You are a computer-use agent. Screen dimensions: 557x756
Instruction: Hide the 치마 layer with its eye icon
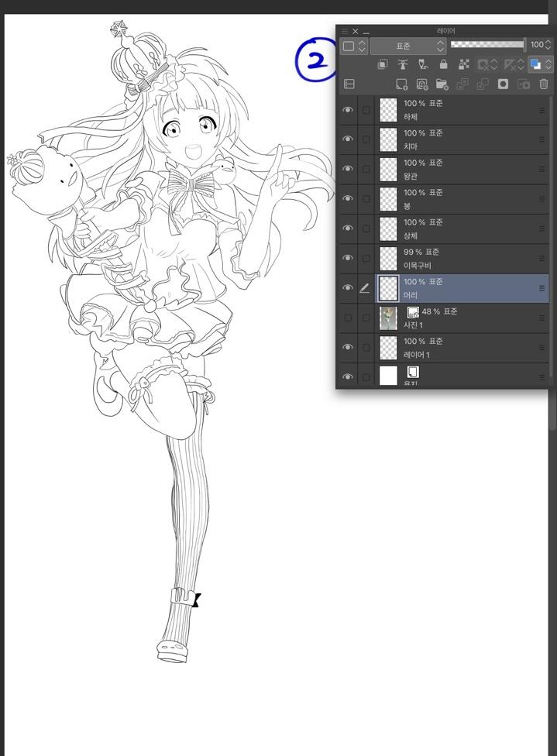348,139
